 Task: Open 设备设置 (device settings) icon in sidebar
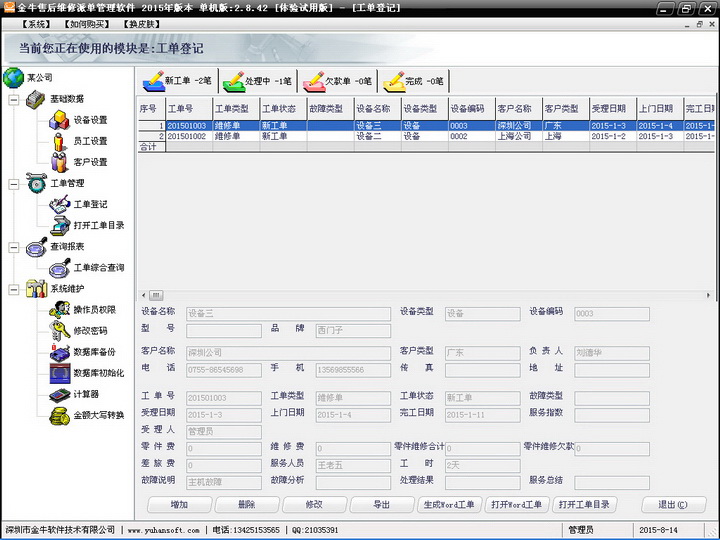(58, 120)
